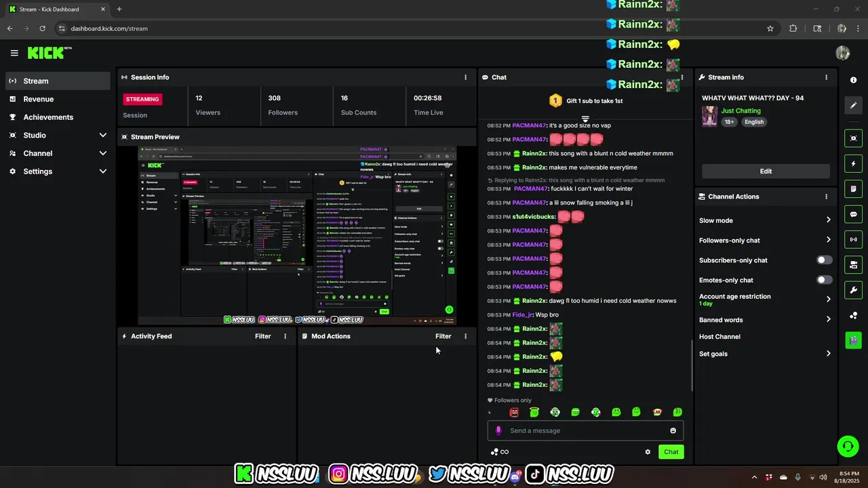Screen dimensions: 868x488
Task: Open Slow mode options arrow
Action: click(x=828, y=220)
